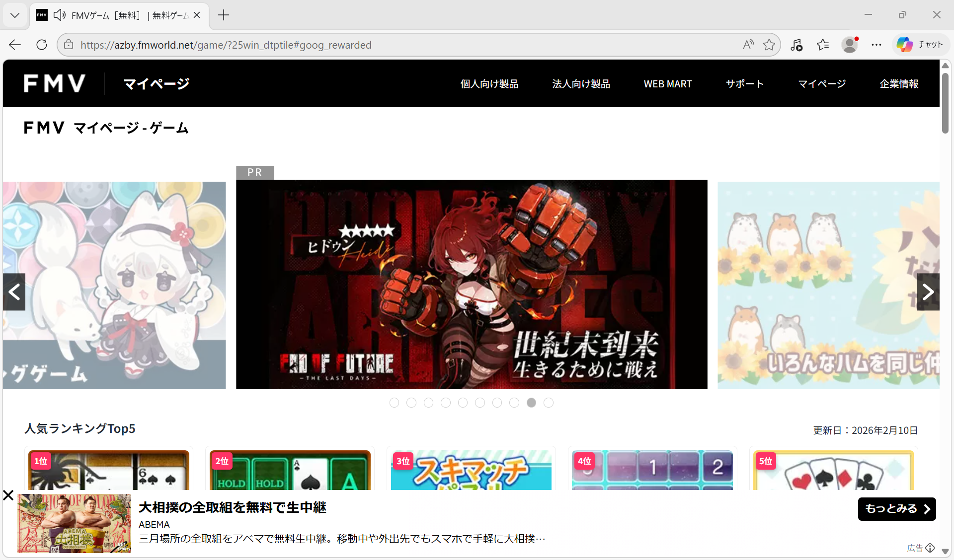954x560 pixels.
Task: Mute tab via speaker icon
Action: pyautogui.click(x=60, y=15)
